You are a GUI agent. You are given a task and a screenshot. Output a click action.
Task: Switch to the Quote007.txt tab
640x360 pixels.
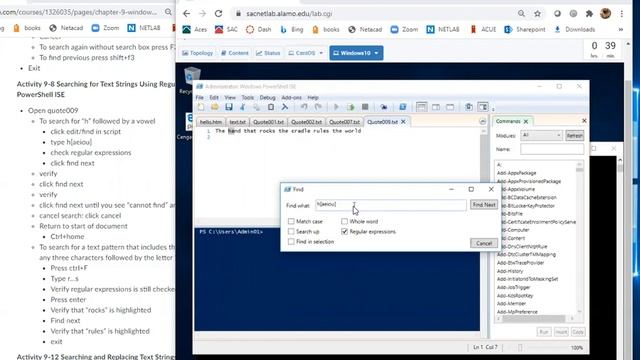point(344,122)
